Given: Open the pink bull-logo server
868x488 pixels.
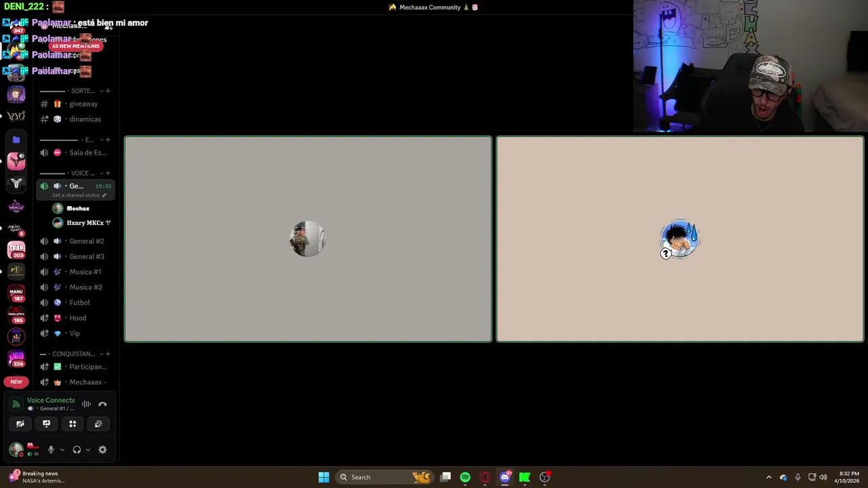Looking at the screenshot, I should (x=16, y=161).
